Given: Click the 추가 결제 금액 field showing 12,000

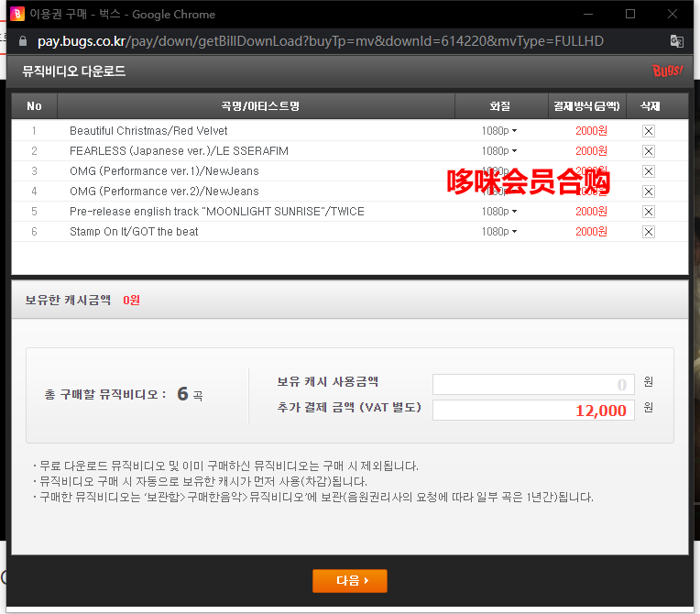Looking at the screenshot, I should (x=533, y=410).
